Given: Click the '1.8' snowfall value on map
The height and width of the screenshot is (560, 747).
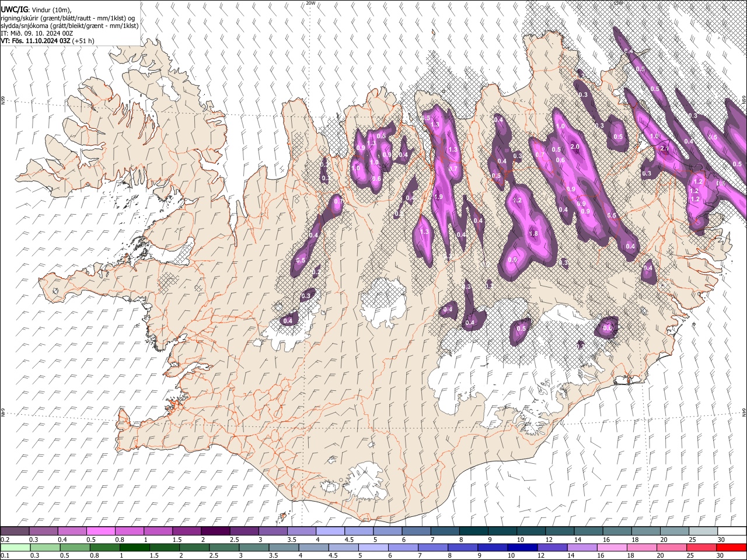Looking at the screenshot, I should [x=533, y=234].
